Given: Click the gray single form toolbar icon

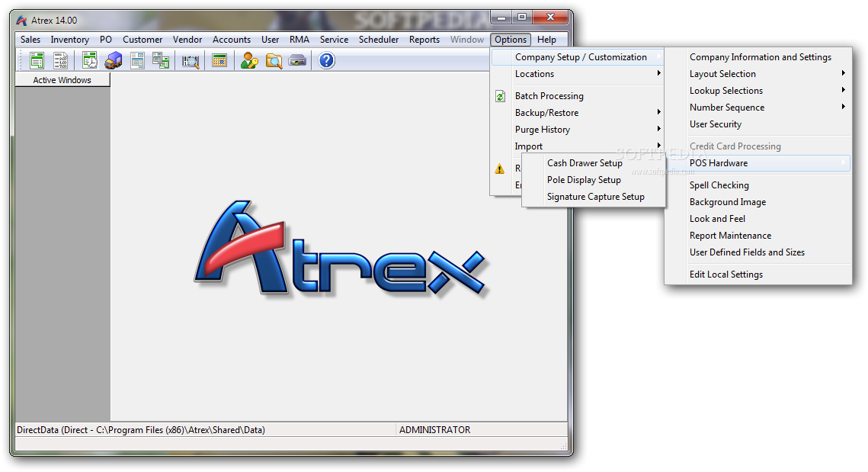Looking at the screenshot, I should pyautogui.click(x=137, y=60).
